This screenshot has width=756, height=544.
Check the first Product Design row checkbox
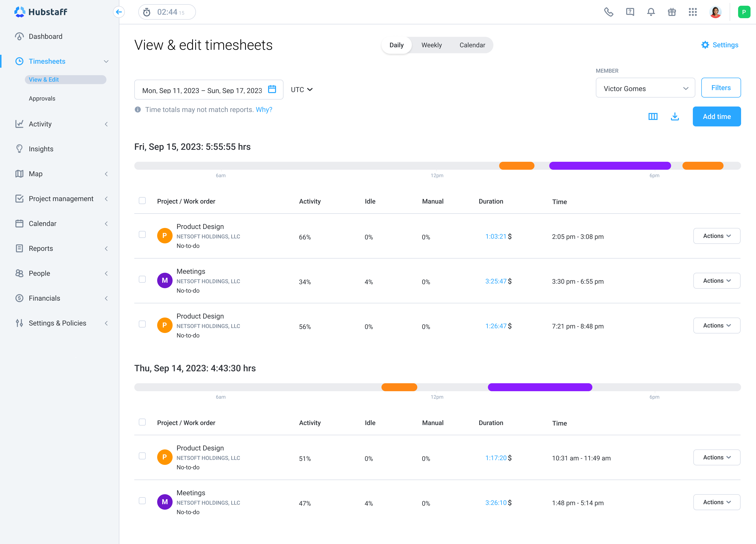pos(142,234)
